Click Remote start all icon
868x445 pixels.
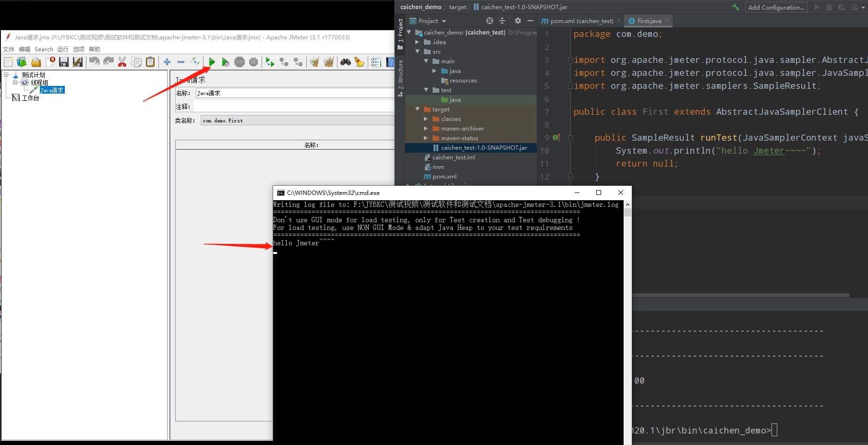(270, 62)
